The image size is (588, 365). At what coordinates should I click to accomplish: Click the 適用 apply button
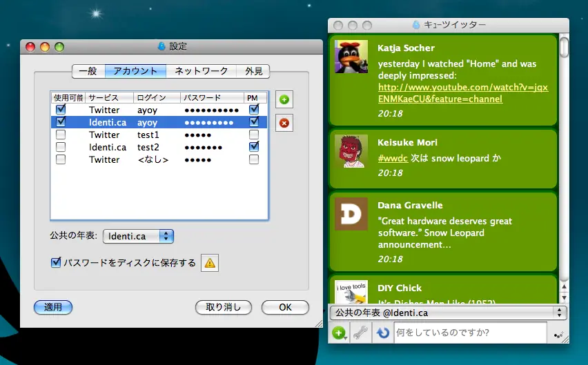coord(53,307)
